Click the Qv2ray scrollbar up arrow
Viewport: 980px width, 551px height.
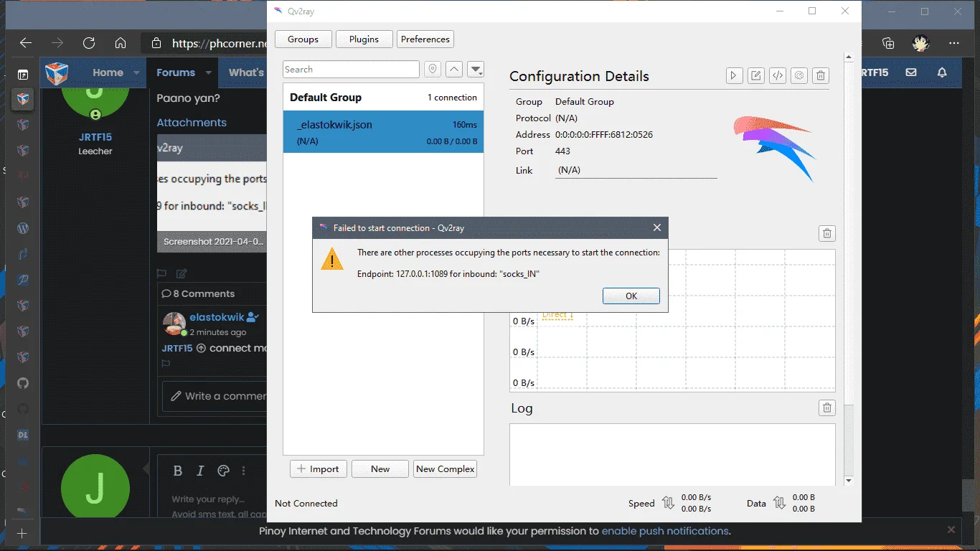(849, 57)
